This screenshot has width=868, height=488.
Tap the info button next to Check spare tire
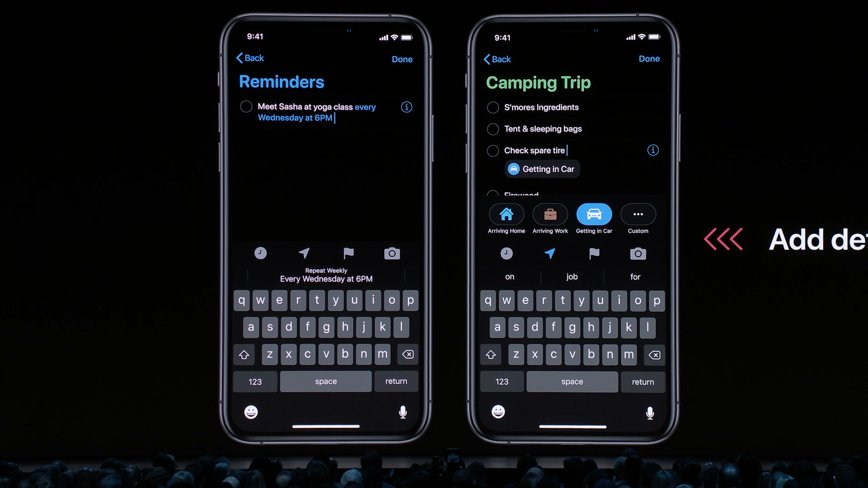coord(653,150)
